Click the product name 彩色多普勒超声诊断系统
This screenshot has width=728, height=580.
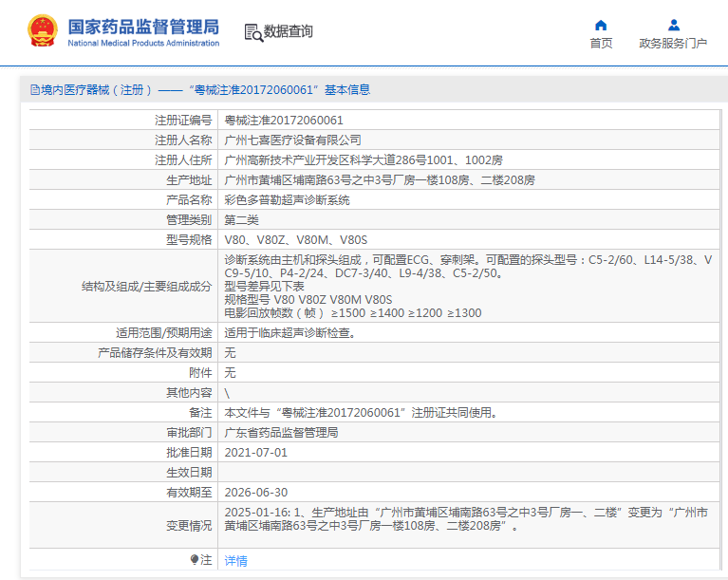(287, 199)
